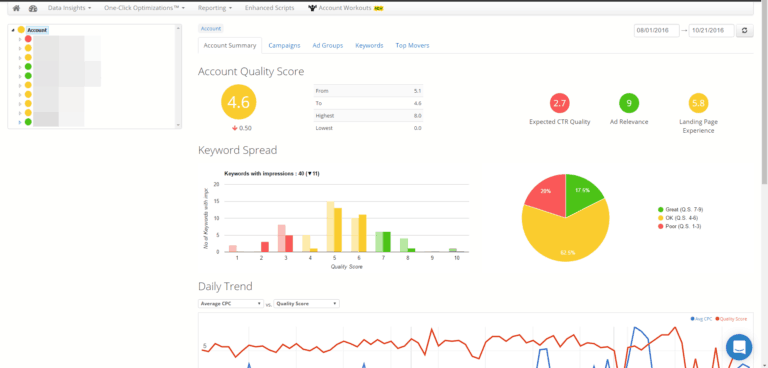Click the Account Workouts dumbbell icon
This screenshot has width=768, height=368.
312,8
